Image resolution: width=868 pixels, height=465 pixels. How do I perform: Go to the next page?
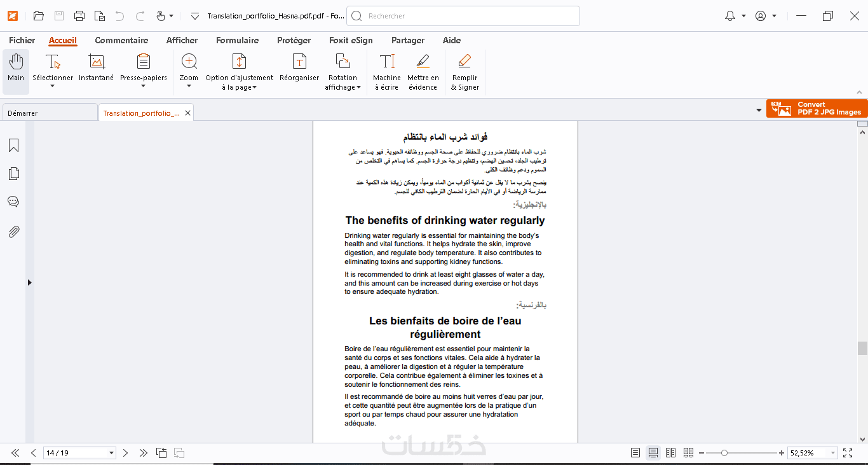[125, 453]
